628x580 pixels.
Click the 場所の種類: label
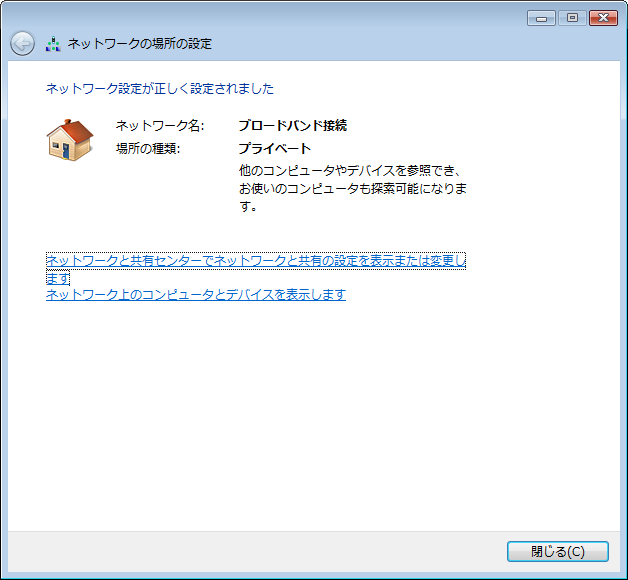pos(148,149)
